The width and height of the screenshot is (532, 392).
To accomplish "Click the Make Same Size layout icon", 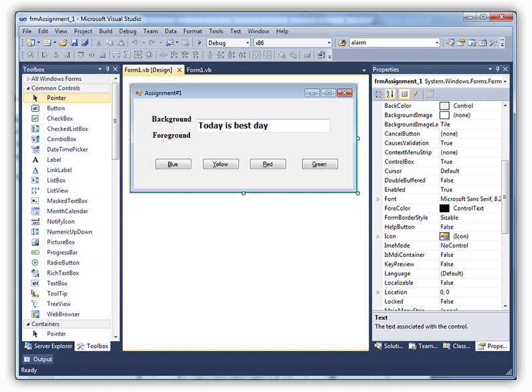I will click(x=138, y=55).
